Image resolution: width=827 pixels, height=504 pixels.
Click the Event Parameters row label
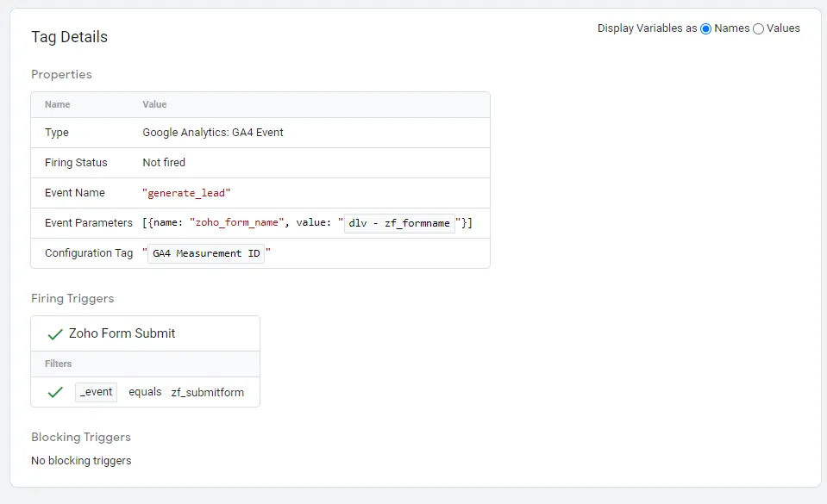[x=88, y=223]
